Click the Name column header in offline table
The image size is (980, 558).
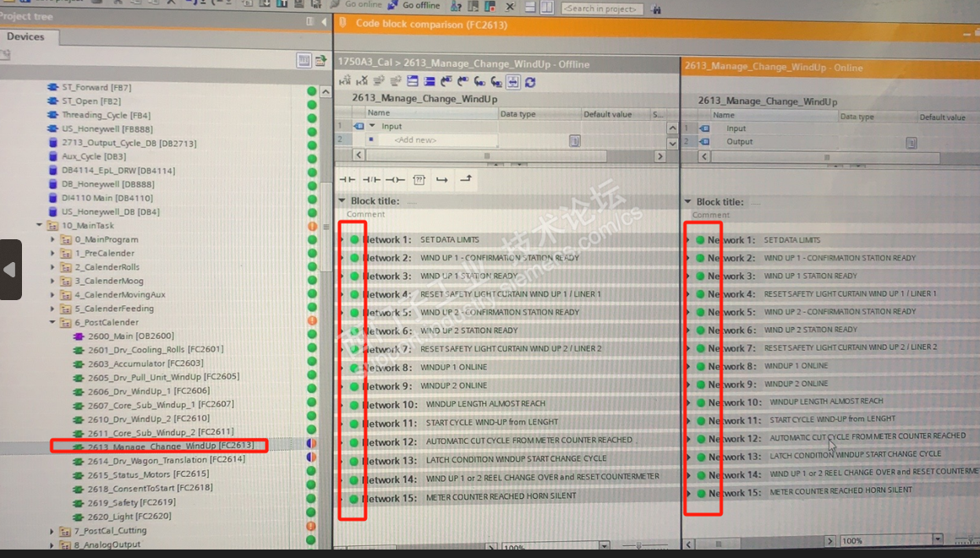point(430,113)
